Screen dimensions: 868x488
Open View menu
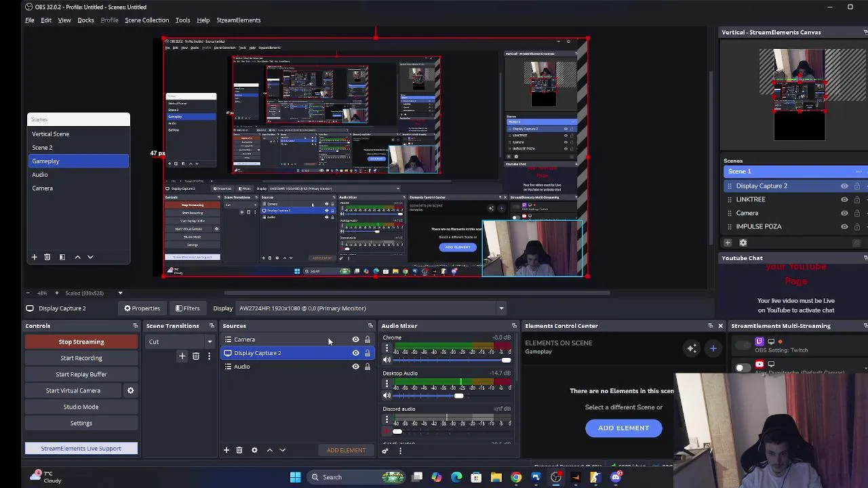[x=64, y=20]
